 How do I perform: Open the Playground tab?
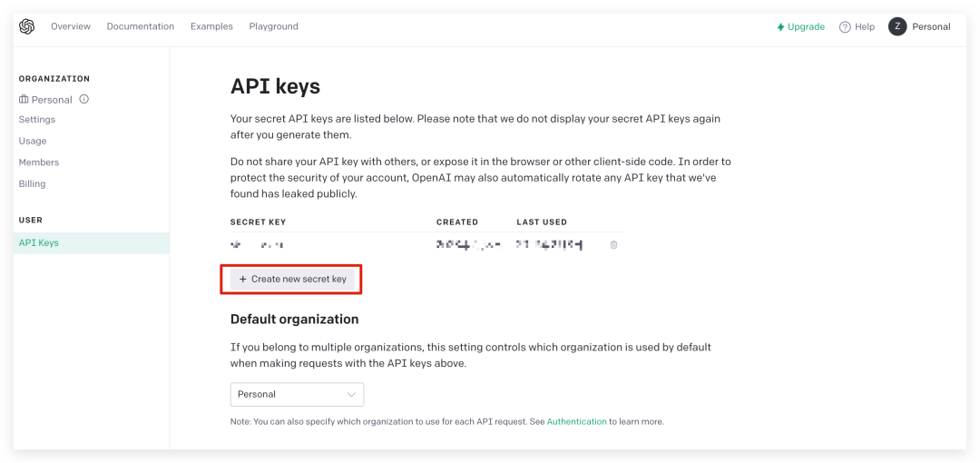click(274, 26)
